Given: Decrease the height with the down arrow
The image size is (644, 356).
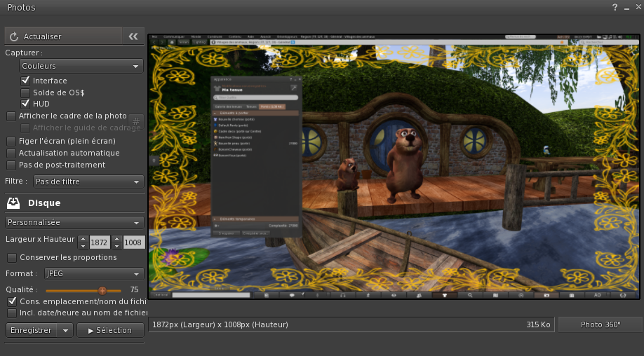Looking at the screenshot, I should [x=117, y=246].
